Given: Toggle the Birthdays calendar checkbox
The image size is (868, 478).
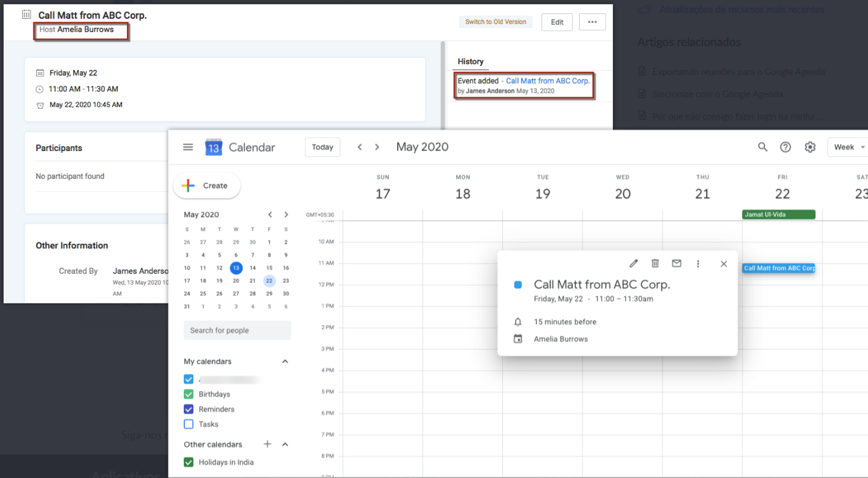Looking at the screenshot, I should [189, 394].
